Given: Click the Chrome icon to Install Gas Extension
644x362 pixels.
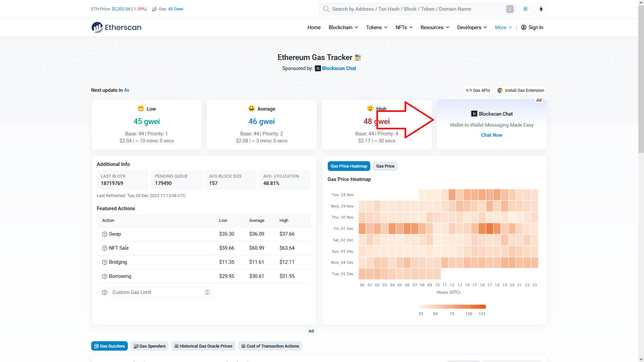Looking at the screenshot, I should (500, 90).
